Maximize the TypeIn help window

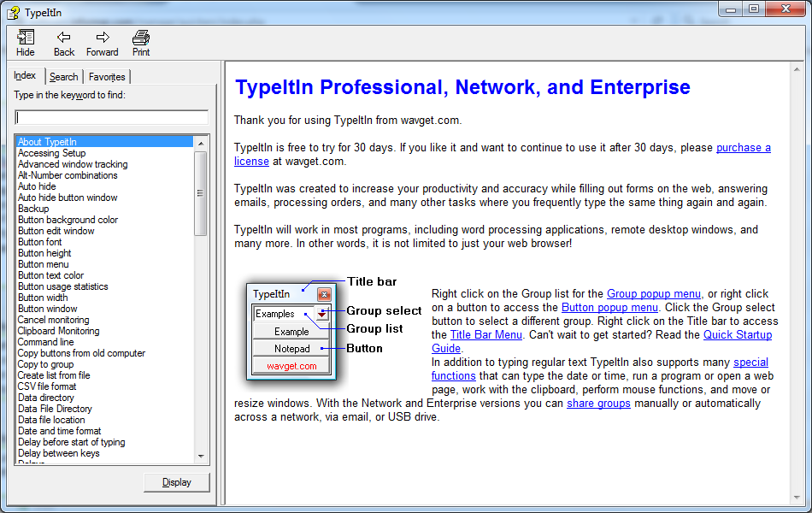click(754, 9)
